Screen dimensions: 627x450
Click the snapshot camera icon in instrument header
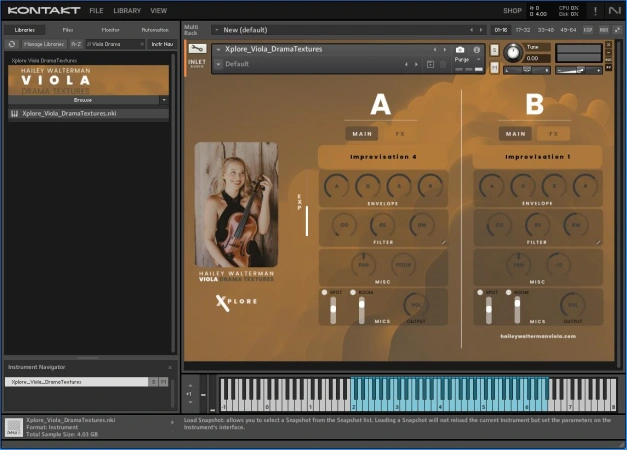(x=460, y=49)
